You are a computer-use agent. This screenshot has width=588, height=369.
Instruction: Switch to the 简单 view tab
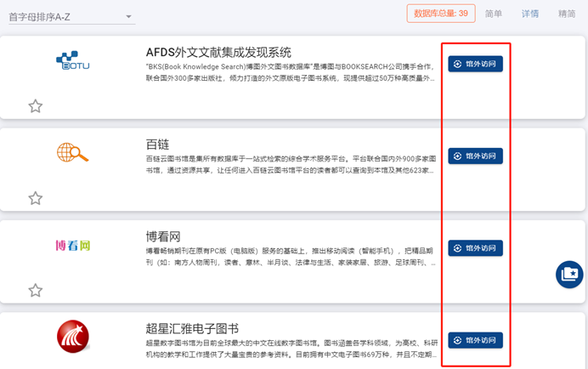[493, 14]
